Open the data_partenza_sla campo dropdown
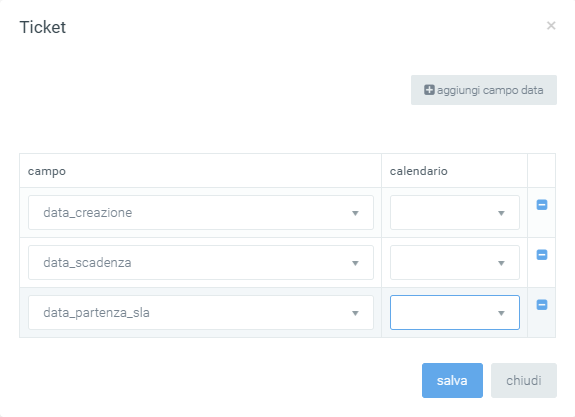 (x=201, y=313)
